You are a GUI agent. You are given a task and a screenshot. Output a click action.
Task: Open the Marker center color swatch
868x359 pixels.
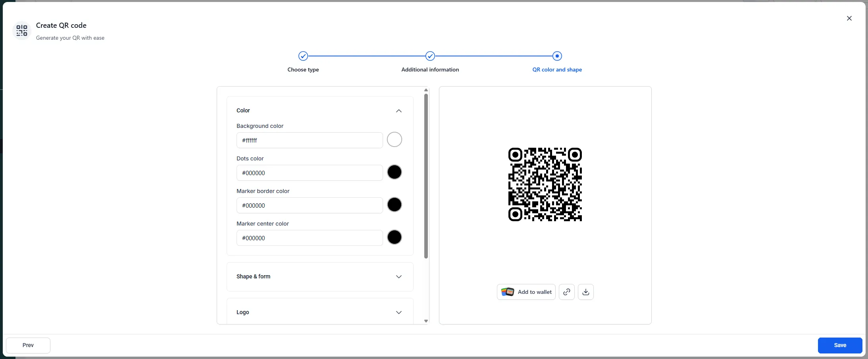(x=395, y=237)
